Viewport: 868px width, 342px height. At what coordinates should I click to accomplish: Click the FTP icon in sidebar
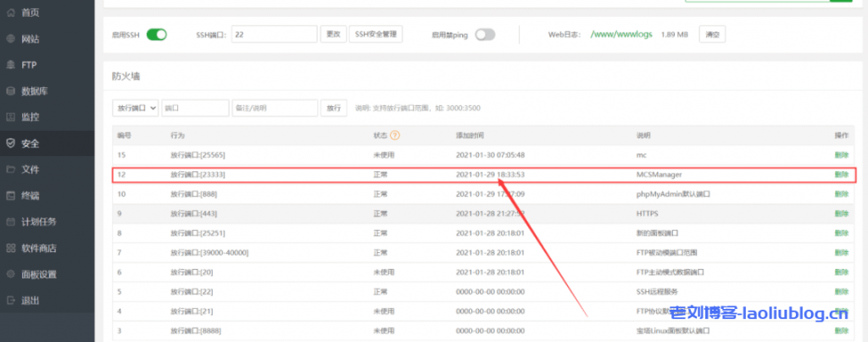(x=10, y=64)
